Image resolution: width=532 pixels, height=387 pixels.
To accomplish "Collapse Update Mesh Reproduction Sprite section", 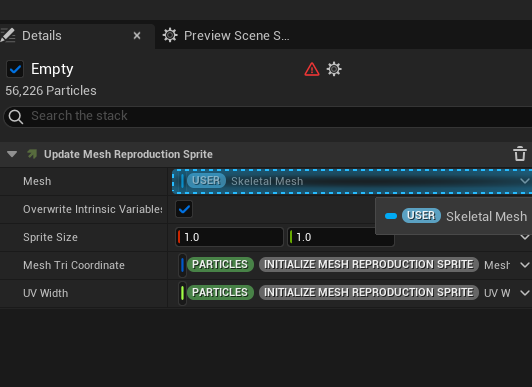I will pyautogui.click(x=12, y=154).
